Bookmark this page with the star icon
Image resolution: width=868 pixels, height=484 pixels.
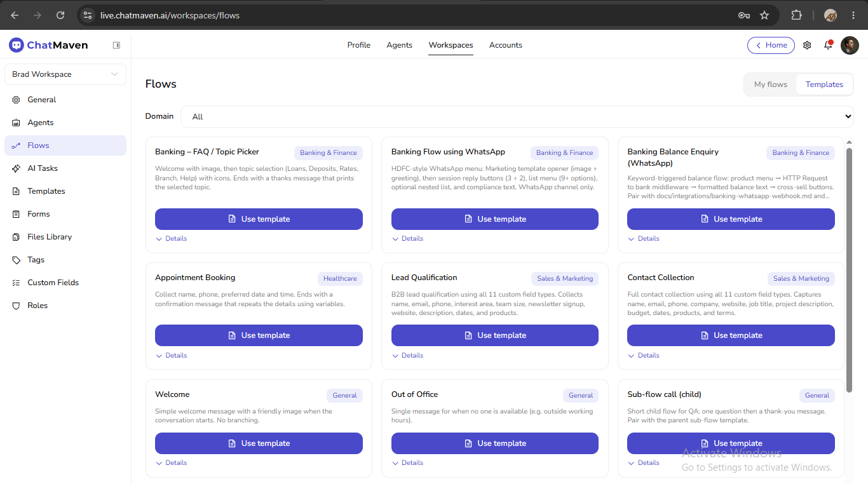click(764, 15)
